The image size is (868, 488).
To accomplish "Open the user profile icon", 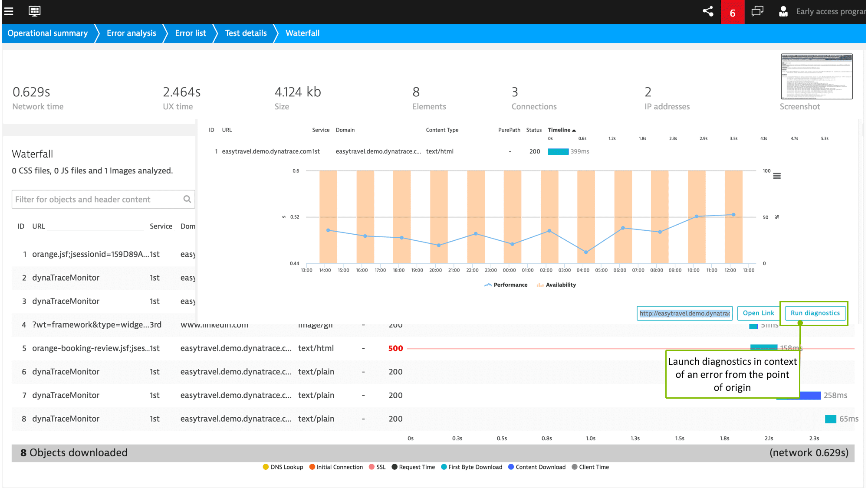I will pos(783,11).
